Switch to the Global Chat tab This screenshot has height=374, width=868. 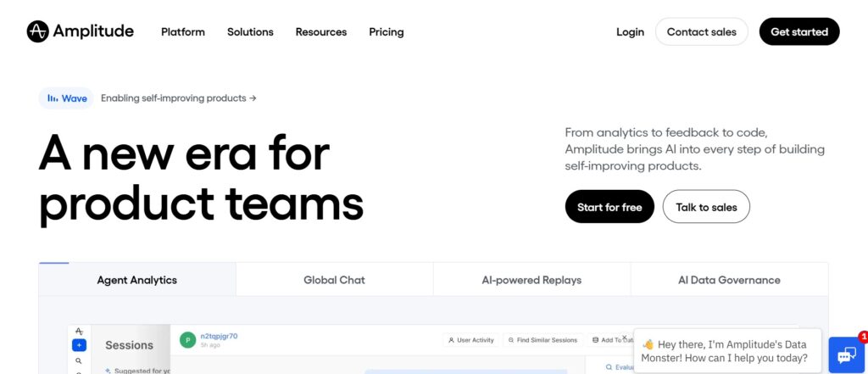[334, 280]
